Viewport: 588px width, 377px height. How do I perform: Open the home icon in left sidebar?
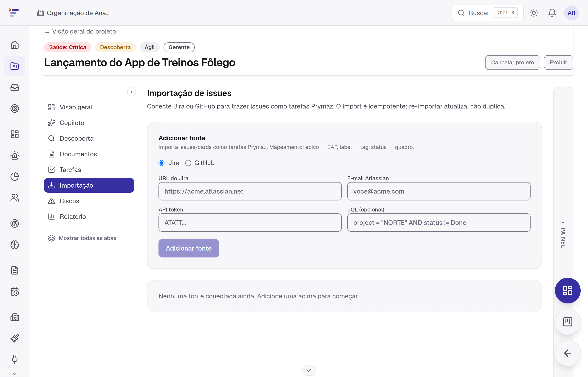[x=15, y=45]
